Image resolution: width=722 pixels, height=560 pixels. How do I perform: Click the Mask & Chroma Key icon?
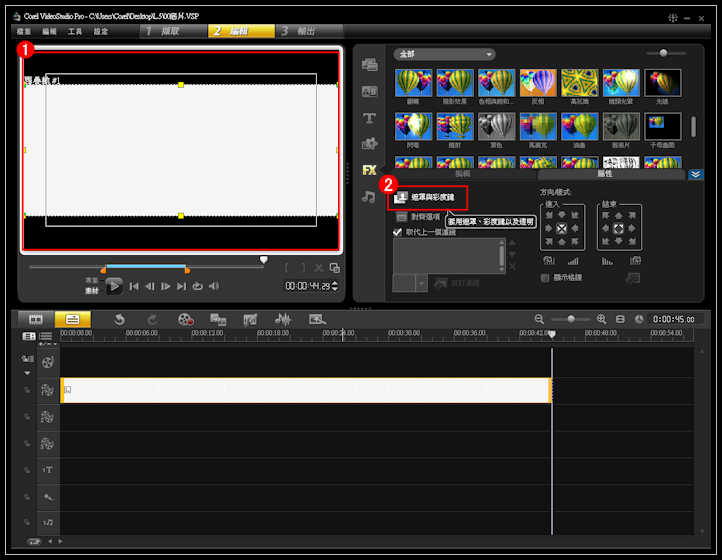[401, 197]
